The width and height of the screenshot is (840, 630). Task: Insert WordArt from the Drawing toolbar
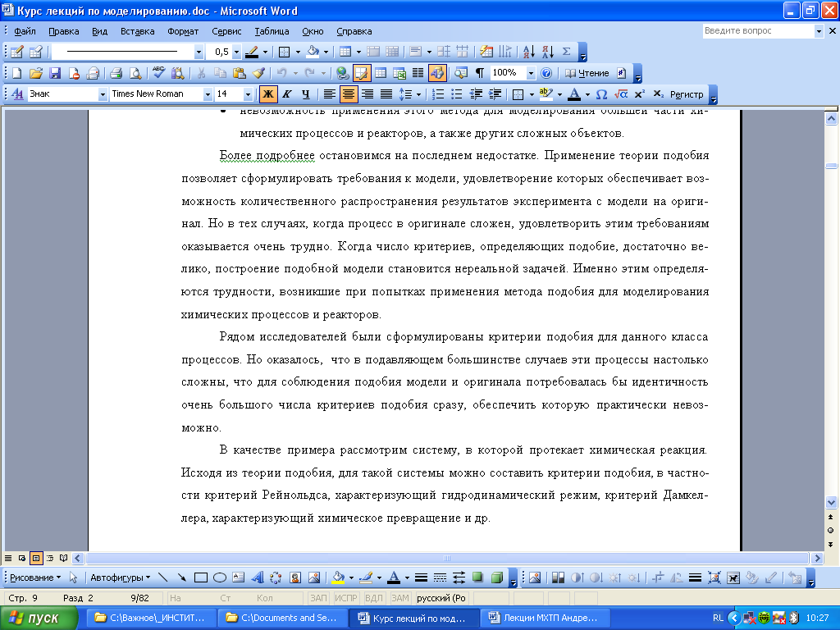tap(258, 577)
